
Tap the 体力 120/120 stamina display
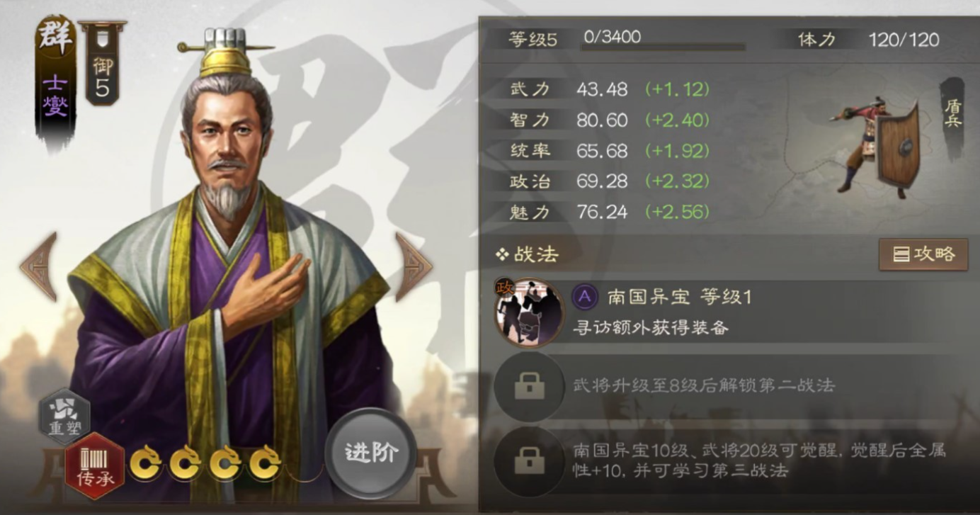click(869, 40)
